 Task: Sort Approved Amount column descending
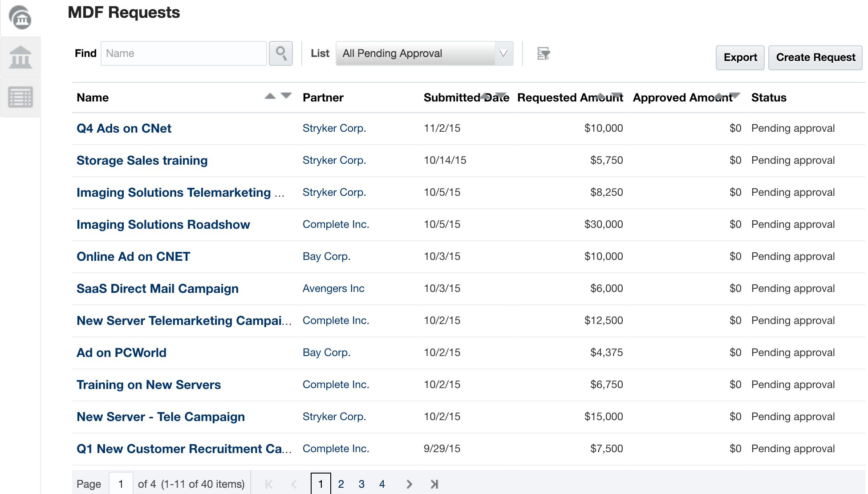[x=735, y=95]
